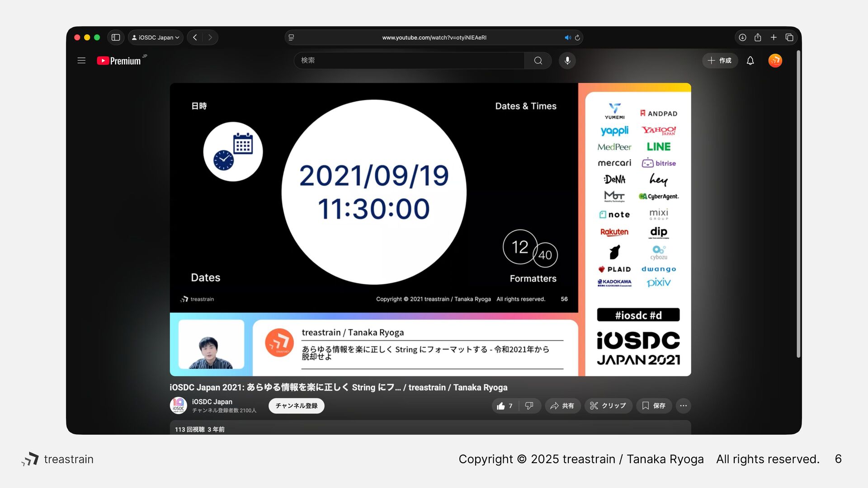
Task: Open a new tab with plus icon
Action: pyautogui.click(x=774, y=38)
